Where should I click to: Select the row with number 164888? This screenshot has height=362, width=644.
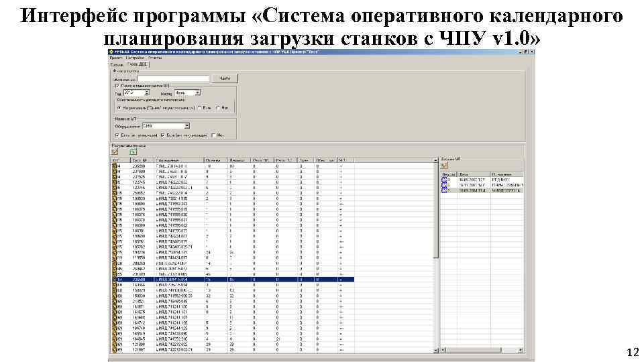233,317
